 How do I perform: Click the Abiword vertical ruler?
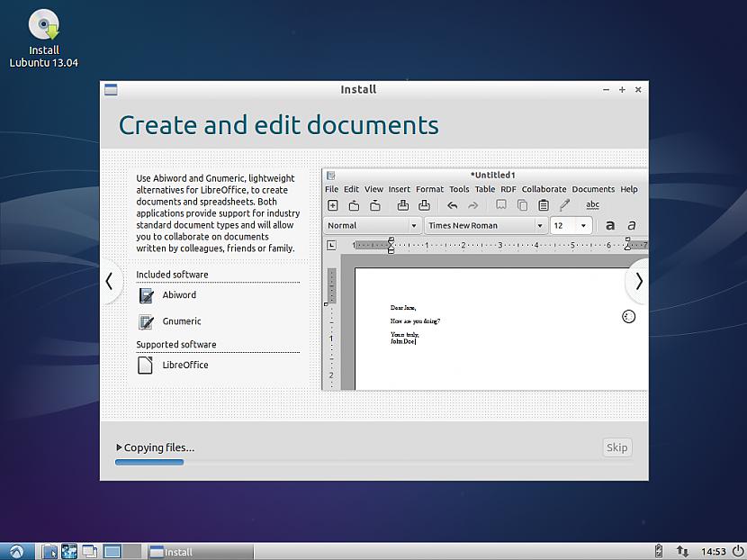[331, 329]
